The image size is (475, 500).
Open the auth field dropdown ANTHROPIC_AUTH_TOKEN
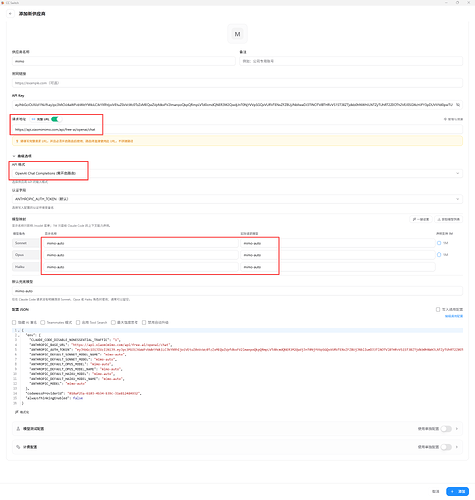coord(237,199)
